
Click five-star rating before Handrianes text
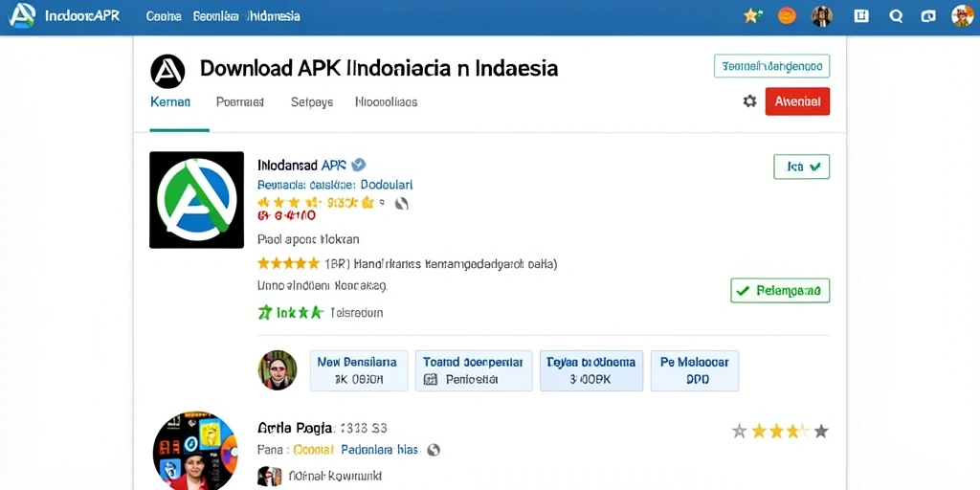[288, 264]
